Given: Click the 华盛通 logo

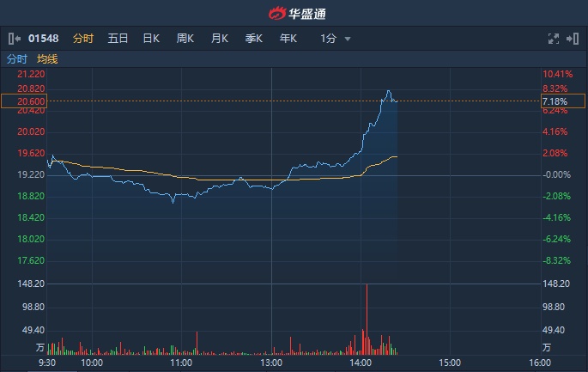Looking at the screenshot, I should point(294,13).
